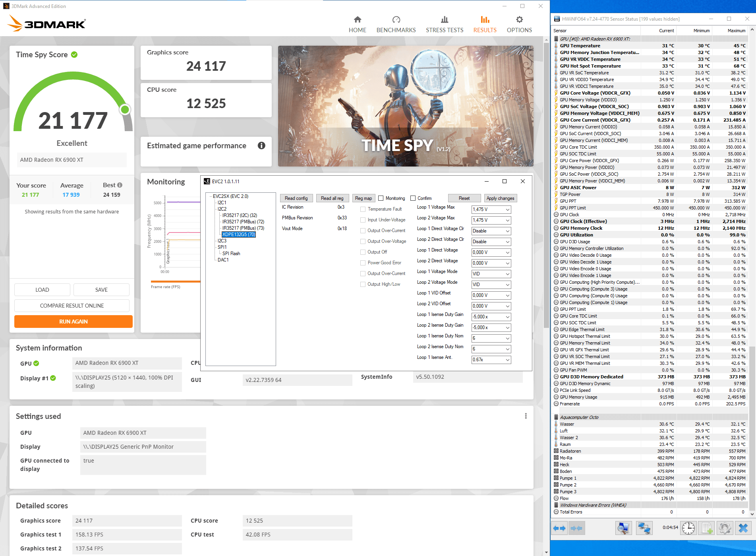Select the RESULTS tab
The image size is (756, 556).
(485, 24)
